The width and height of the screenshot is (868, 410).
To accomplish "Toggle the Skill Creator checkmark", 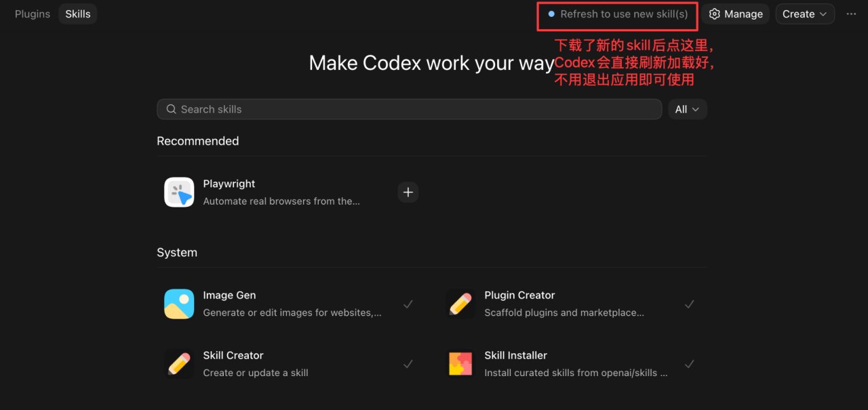I will 408,364.
